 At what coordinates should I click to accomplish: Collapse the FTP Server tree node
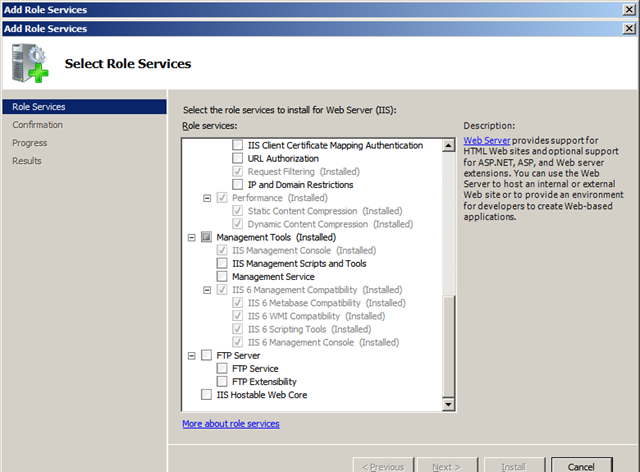(192, 356)
